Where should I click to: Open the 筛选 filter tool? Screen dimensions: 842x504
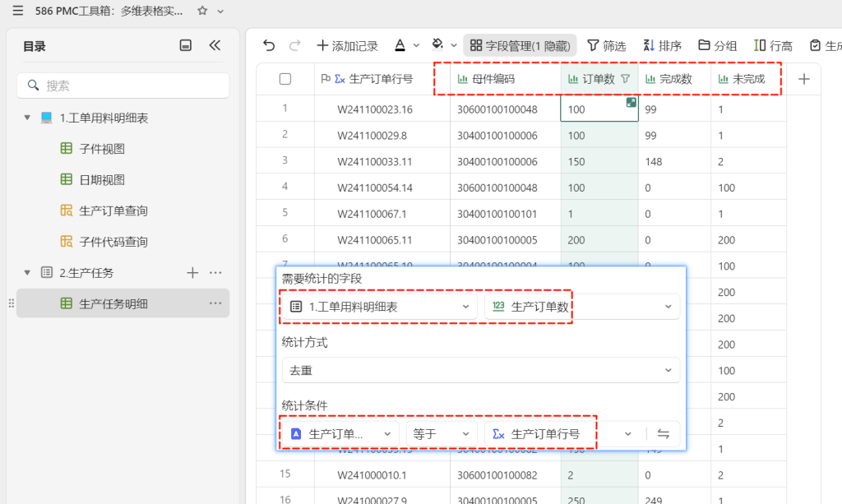(x=606, y=46)
